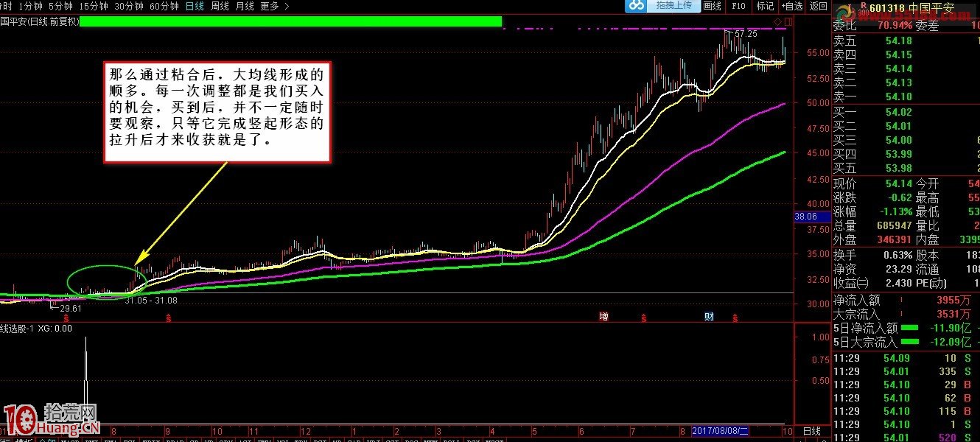The width and height of the screenshot is (980, 442).
Task: Click the 标记 mark button
Action: [x=765, y=6]
